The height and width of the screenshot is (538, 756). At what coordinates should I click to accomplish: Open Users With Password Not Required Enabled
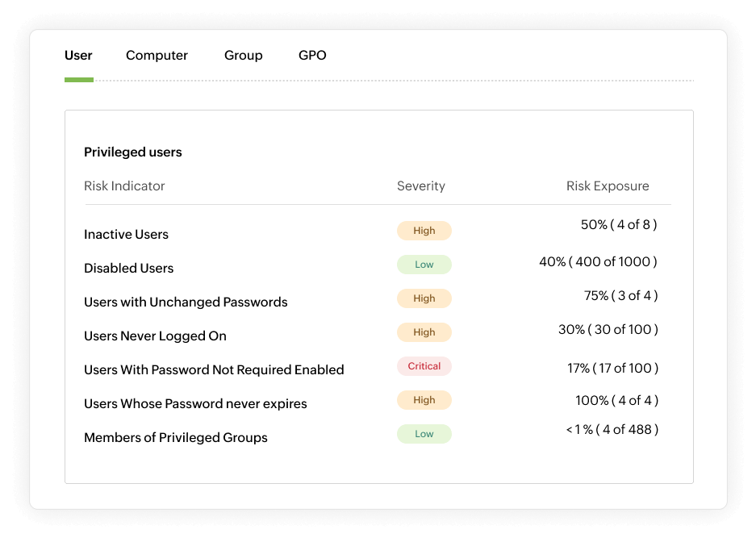tap(214, 369)
